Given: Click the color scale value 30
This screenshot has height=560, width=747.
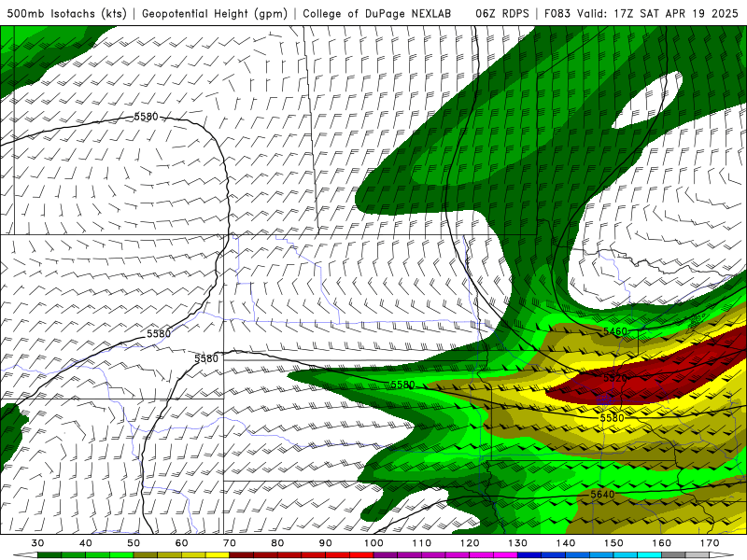Looking at the screenshot, I should click(37, 543).
